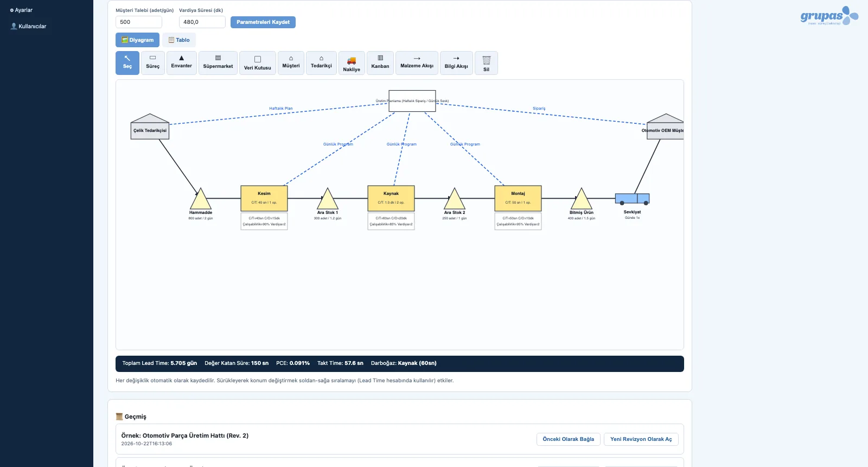
Task: Select the Ara Stok 1 inventory triangle
Action: [x=328, y=199]
